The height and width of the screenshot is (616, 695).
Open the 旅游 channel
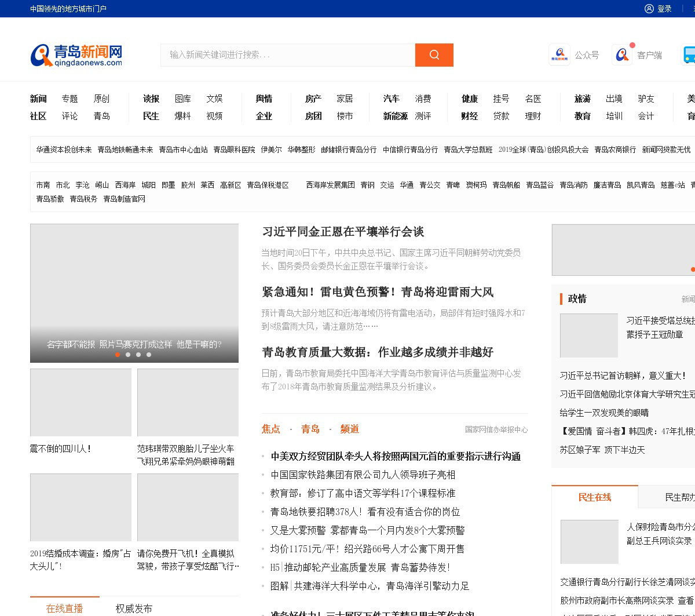pyautogui.click(x=583, y=99)
